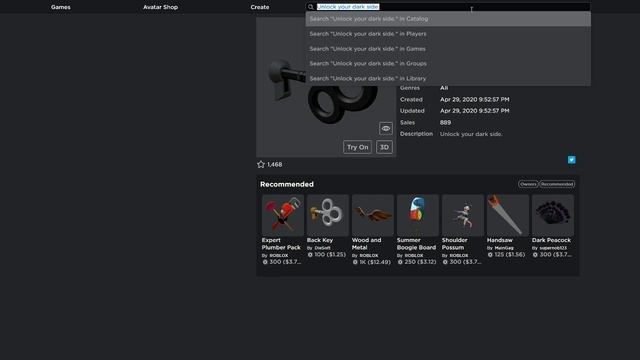Click creator name under Handsaw
The image size is (640, 360).
pyautogui.click(x=504, y=248)
